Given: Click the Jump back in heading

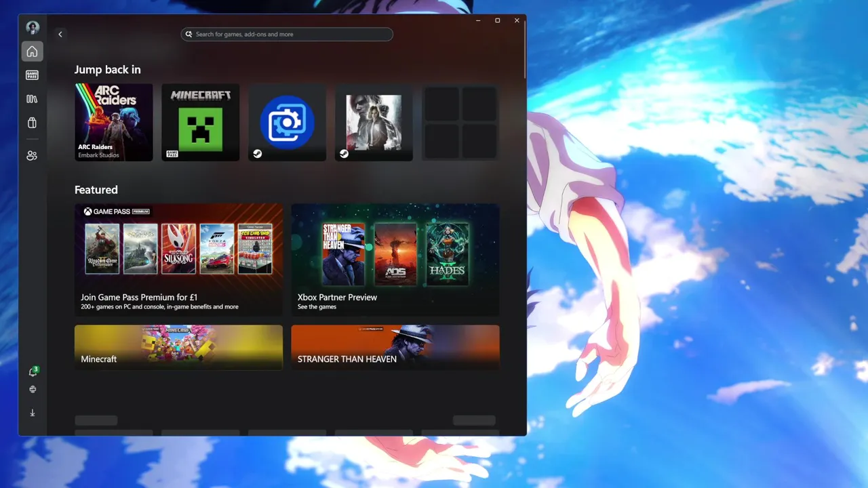Looking at the screenshot, I should pyautogui.click(x=108, y=70).
